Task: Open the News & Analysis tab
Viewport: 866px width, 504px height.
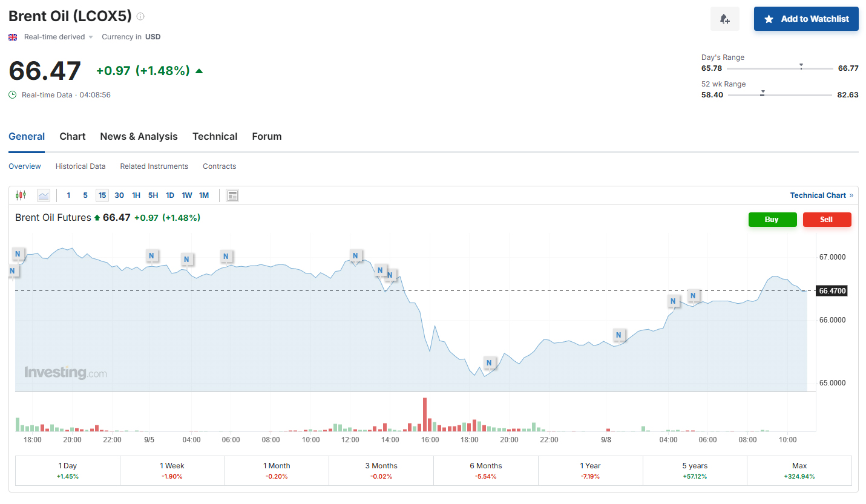Action: [139, 136]
